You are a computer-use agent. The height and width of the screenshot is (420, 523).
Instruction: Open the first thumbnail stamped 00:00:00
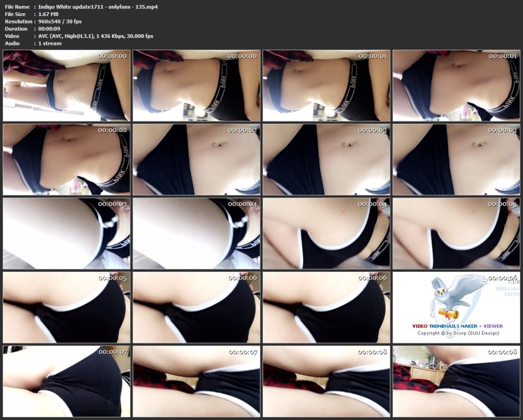(x=66, y=85)
